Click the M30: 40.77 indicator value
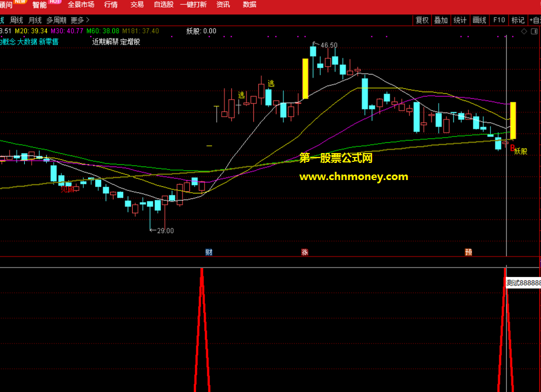The height and width of the screenshot is (392, 541). [x=67, y=31]
